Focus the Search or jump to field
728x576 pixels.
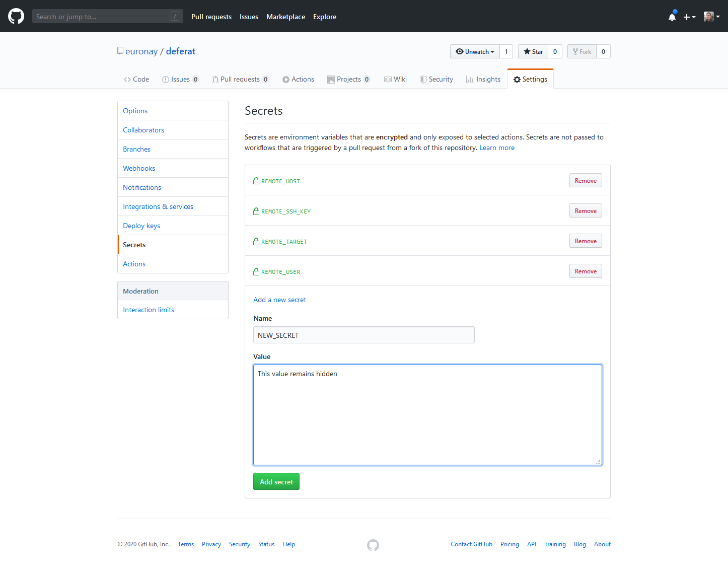pos(108,16)
